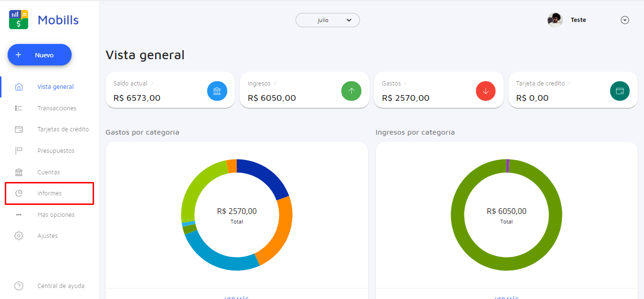Expand the user account menu arrow
Image resolution: width=644 pixels, height=299 pixels.
coord(624,20)
